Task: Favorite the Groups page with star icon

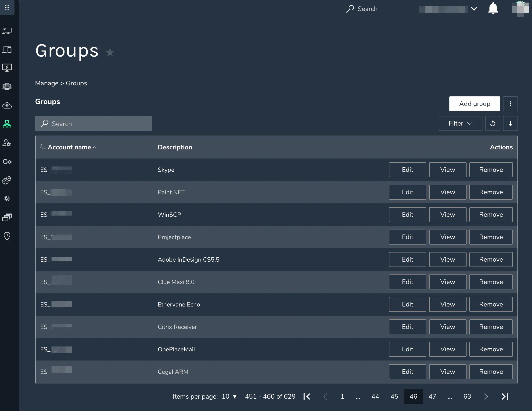Action: click(110, 52)
